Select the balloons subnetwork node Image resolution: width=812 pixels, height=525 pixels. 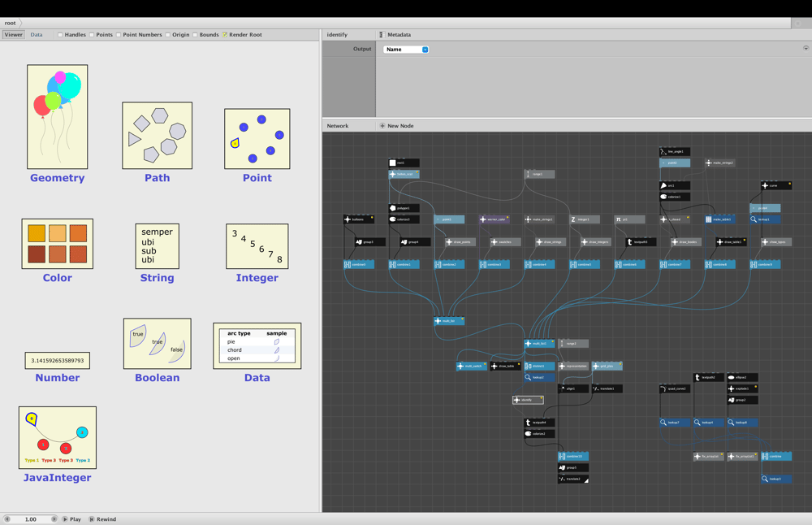359,219
